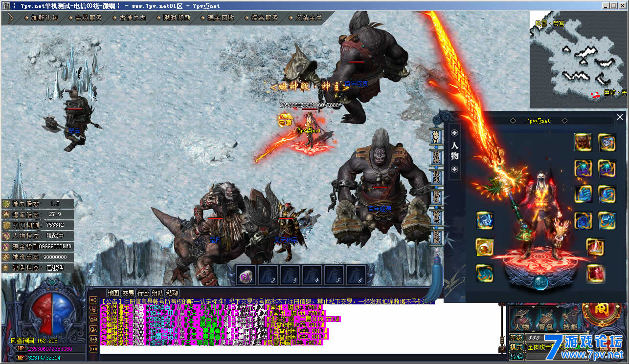629x364 pixels.
Task: Open the 属性 tab in character panel
Action: point(436,197)
